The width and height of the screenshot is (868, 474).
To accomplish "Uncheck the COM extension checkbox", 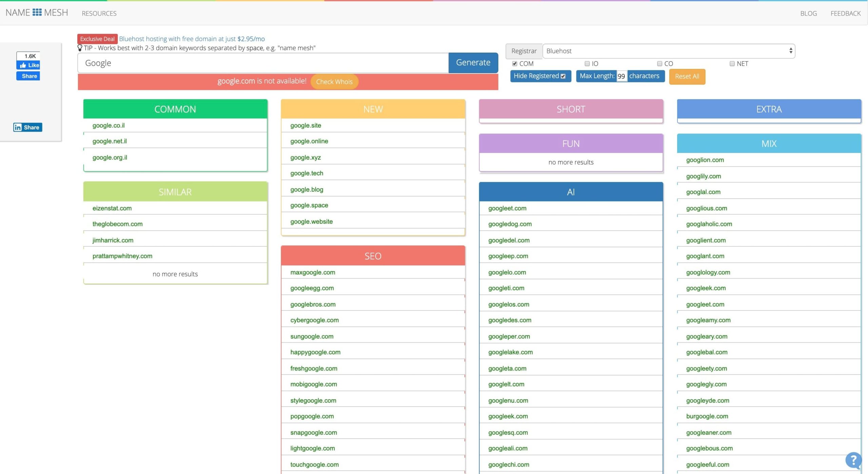I will tap(515, 63).
